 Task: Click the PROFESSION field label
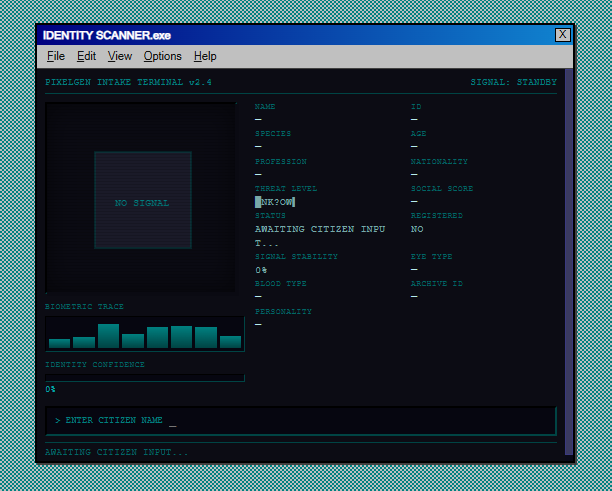(281, 161)
